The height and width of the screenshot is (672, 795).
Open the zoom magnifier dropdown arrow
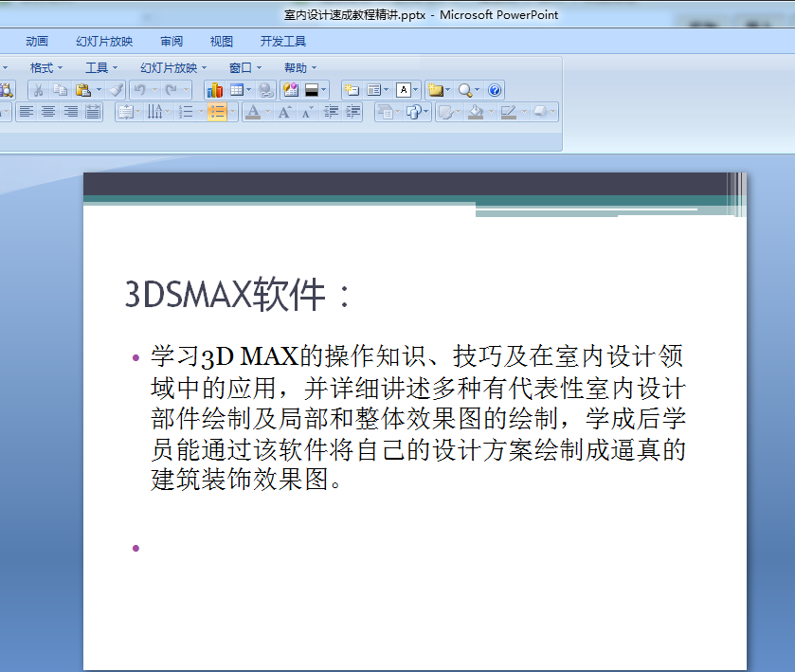click(x=477, y=90)
